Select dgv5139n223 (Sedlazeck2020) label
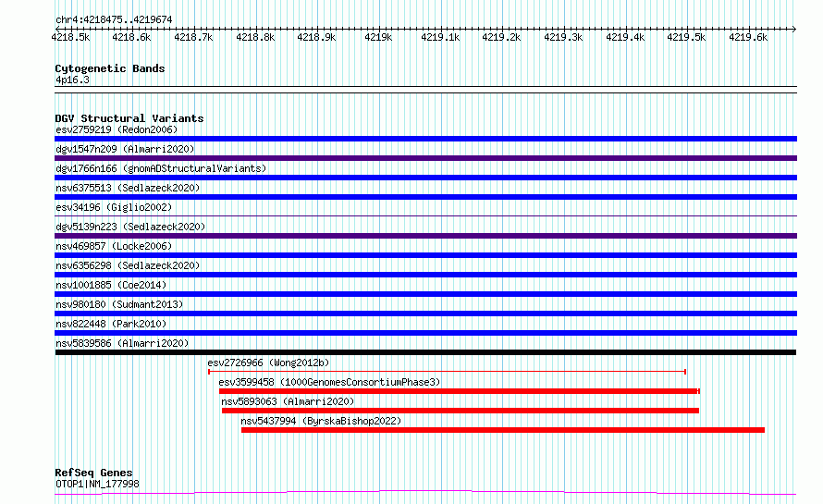 point(130,227)
